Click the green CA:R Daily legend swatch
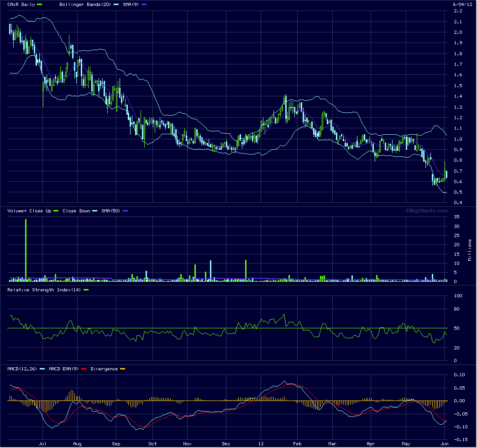The height and width of the screenshot is (448, 477). (40, 5)
